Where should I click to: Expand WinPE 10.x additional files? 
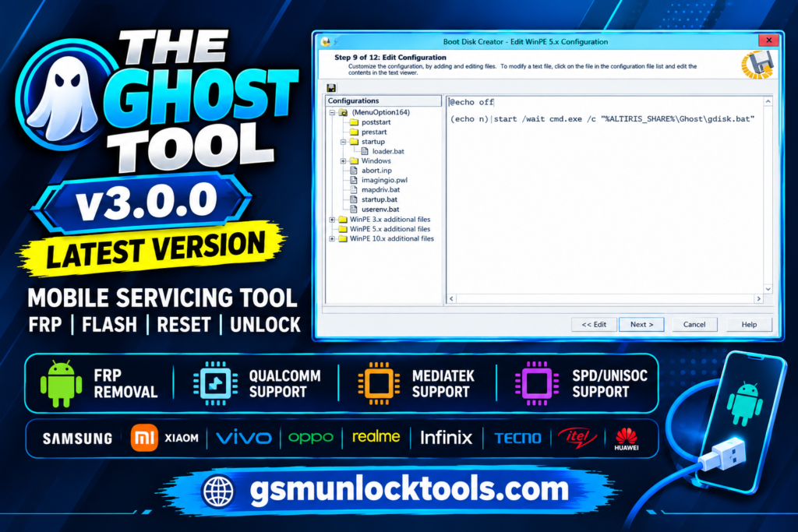332,239
